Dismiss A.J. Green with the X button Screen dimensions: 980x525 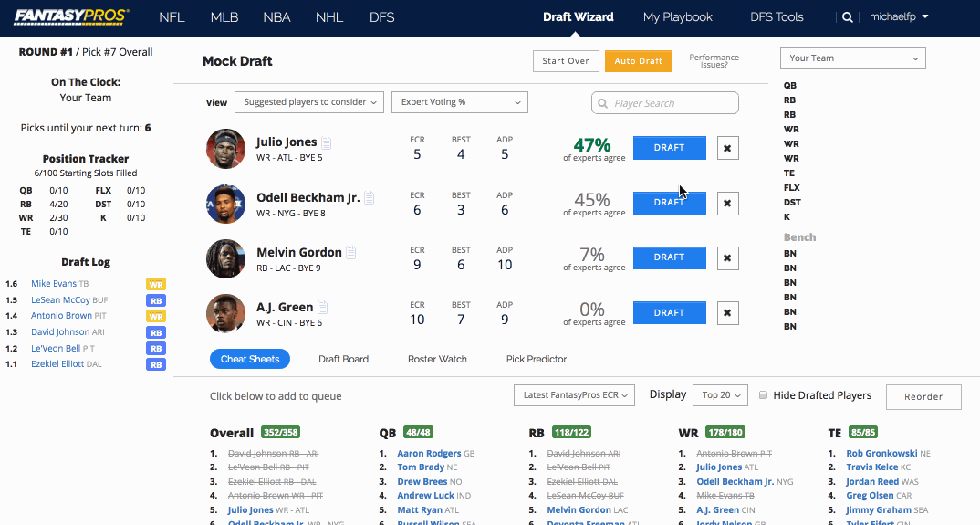click(727, 313)
